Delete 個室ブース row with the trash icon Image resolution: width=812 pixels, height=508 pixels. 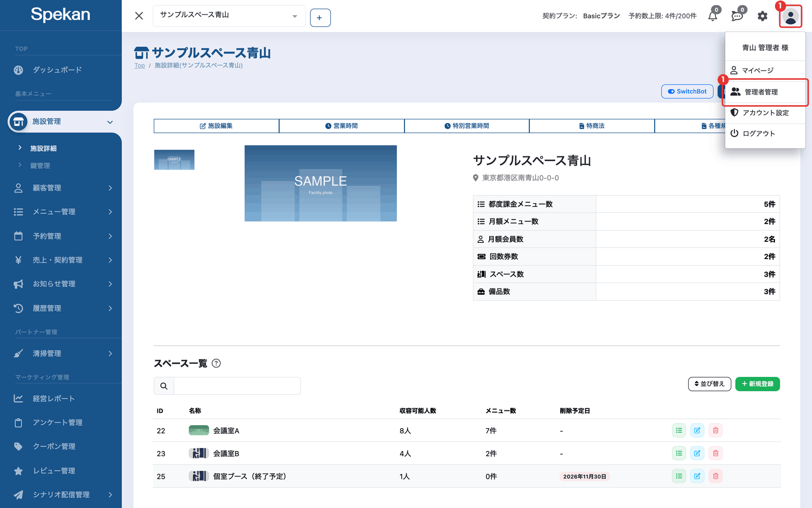pos(716,476)
